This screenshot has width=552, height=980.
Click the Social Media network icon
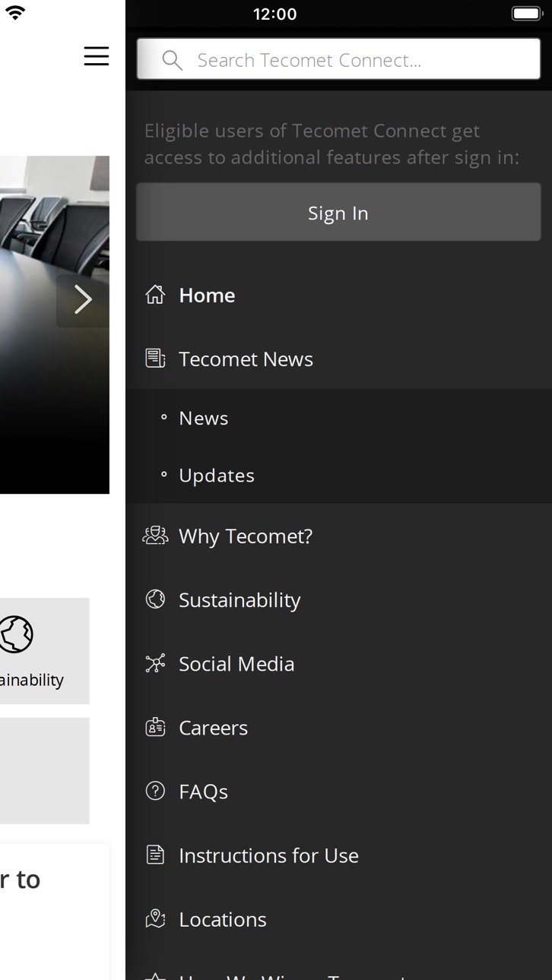click(x=155, y=663)
